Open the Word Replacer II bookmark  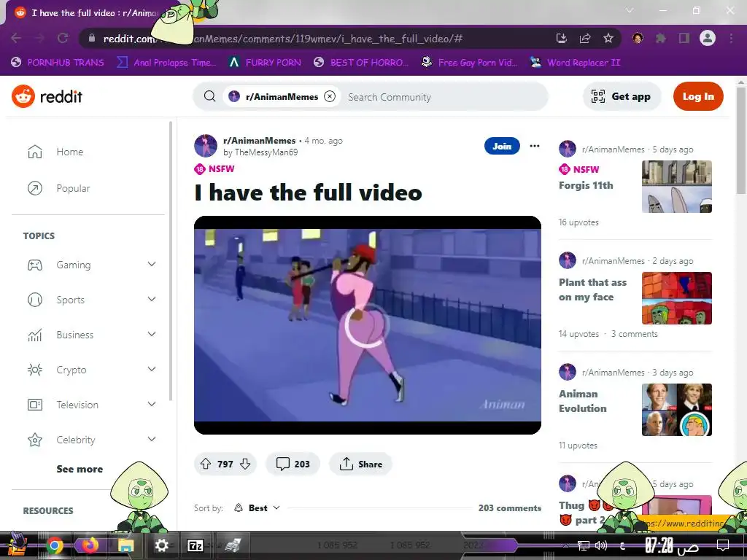576,63
